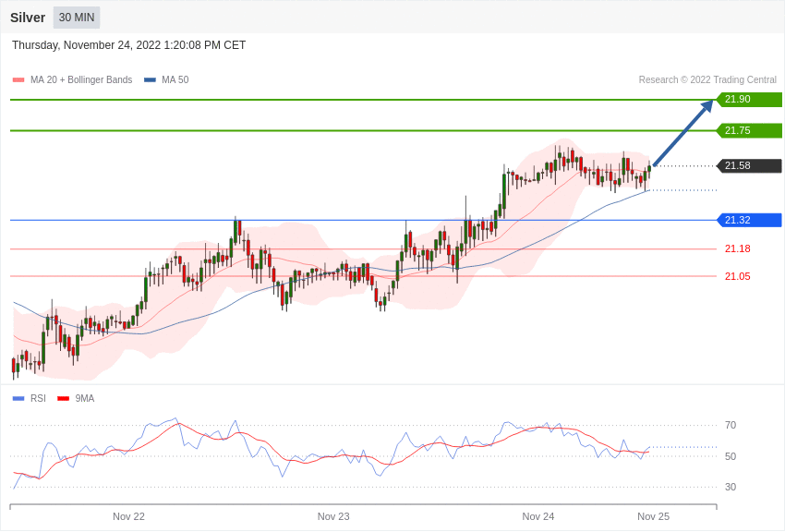Click the Nov 22 date axis label
Image resolution: width=785 pixels, height=532 pixels.
coord(128,516)
